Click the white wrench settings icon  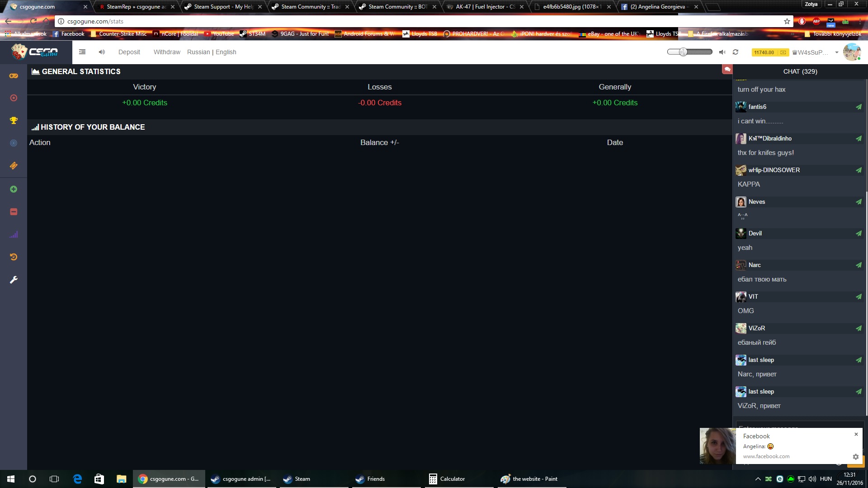(14, 280)
